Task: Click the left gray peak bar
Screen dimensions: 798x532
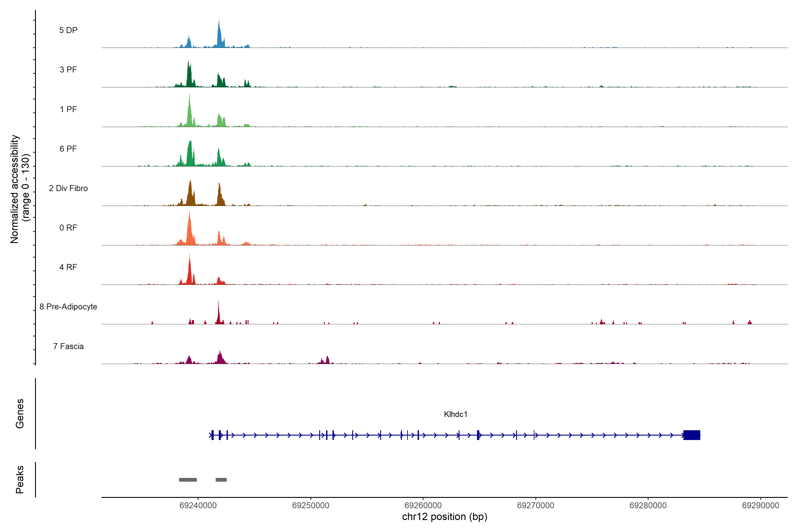Action: pos(188,480)
